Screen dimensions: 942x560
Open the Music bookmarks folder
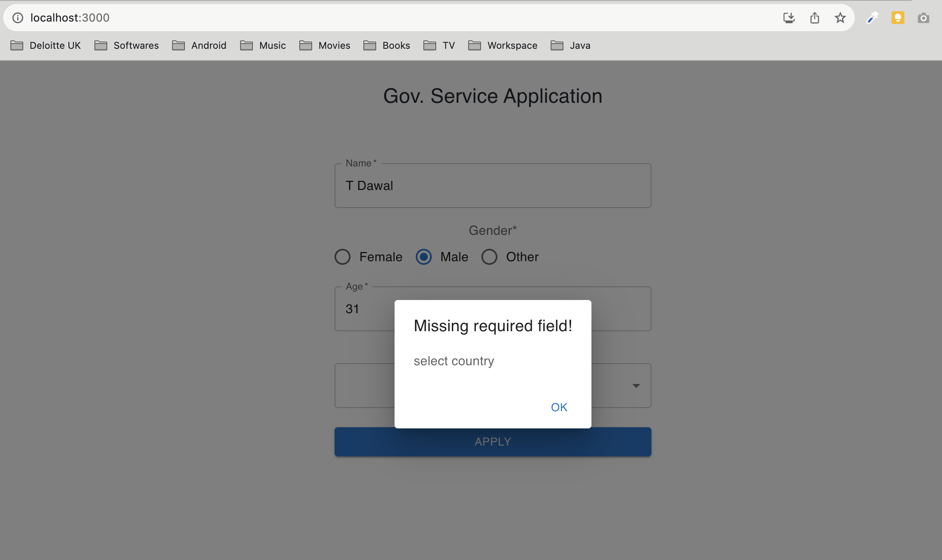[263, 46]
